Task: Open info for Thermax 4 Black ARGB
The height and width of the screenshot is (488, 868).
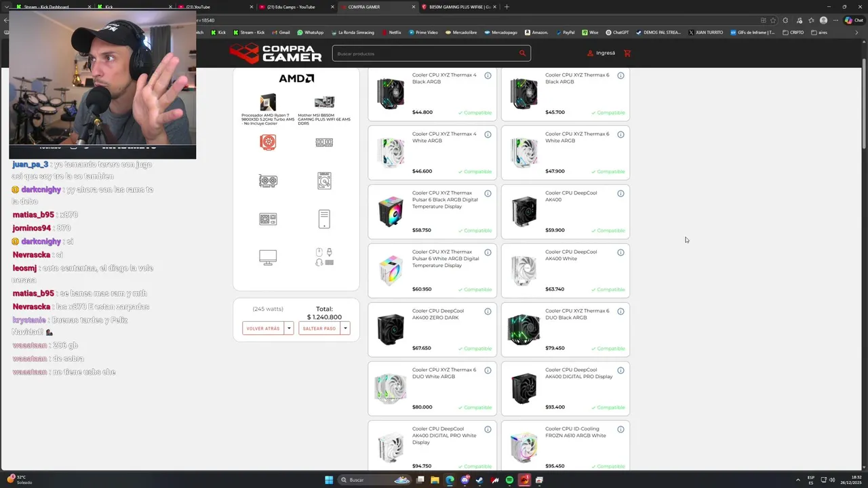Action: pyautogui.click(x=488, y=75)
